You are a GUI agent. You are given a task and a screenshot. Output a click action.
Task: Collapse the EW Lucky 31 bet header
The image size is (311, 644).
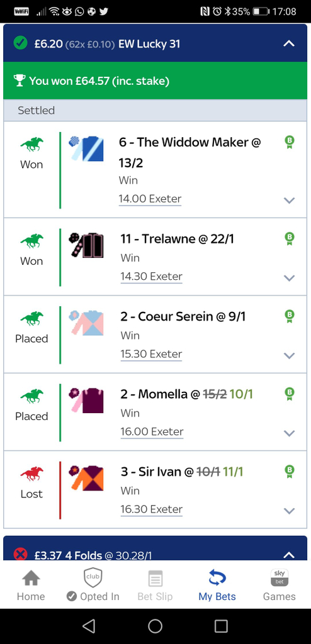(289, 43)
